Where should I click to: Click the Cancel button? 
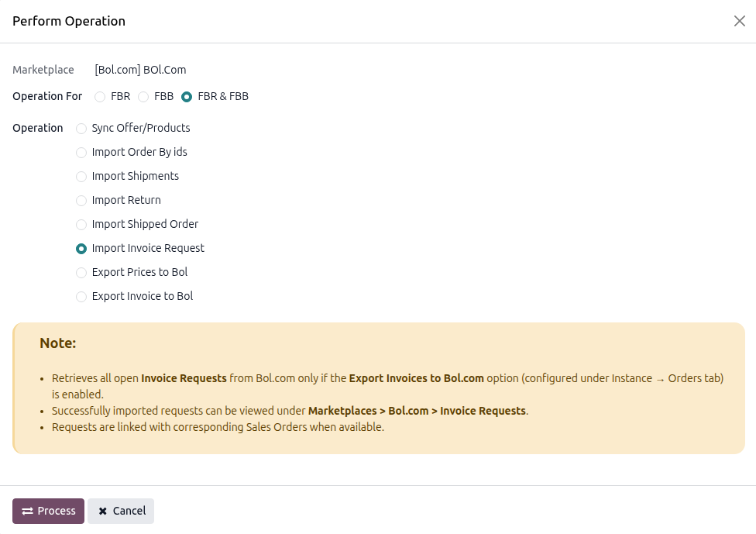pyautogui.click(x=121, y=511)
